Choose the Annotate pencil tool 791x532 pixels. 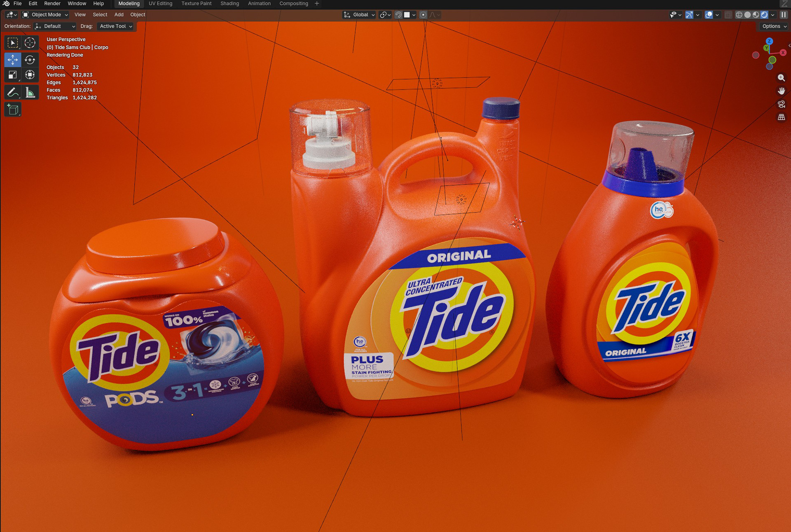pos(12,92)
